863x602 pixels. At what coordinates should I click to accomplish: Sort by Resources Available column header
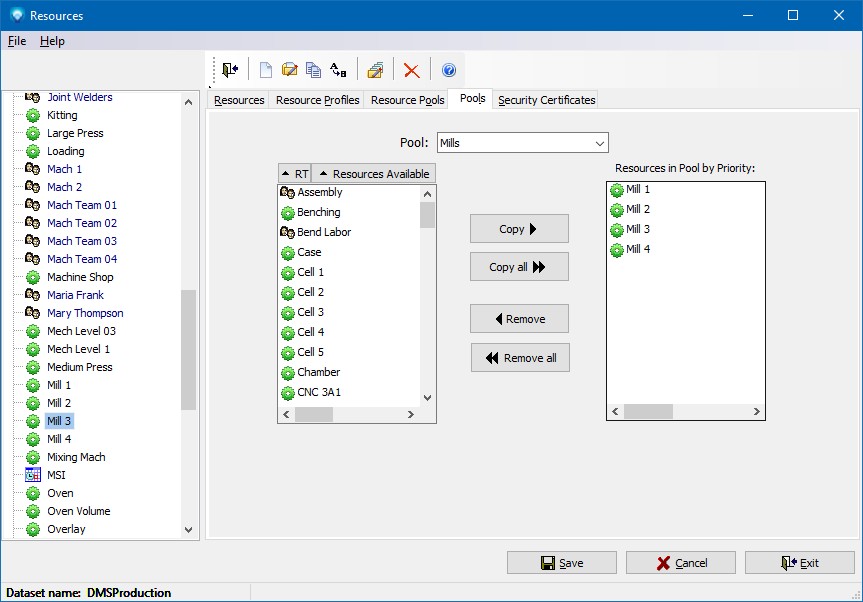coord(374,174)
